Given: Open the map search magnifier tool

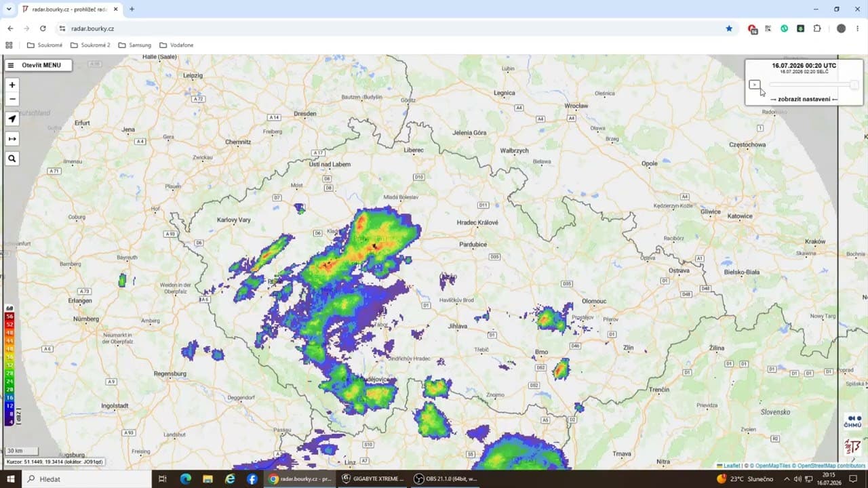Looking at the screenshot, I should click(12, 159).
